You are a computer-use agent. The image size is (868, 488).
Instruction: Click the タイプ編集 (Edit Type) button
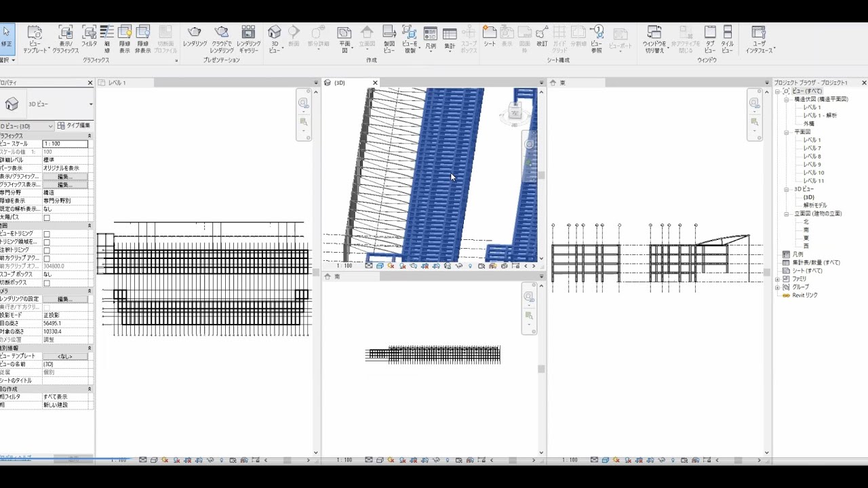pyautogui.click(x=74, y=125)
